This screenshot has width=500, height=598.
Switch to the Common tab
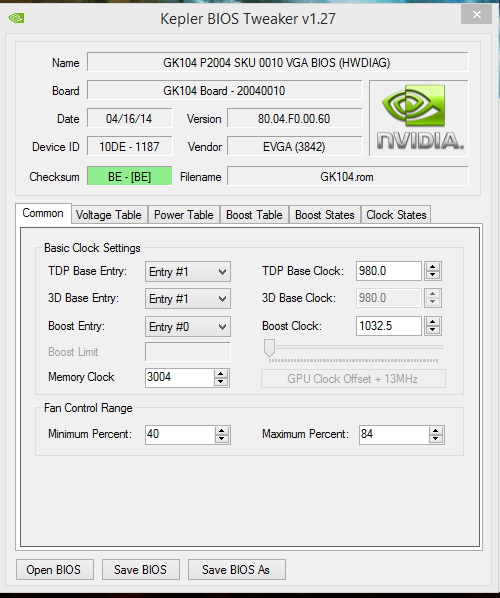pos(43,213)
